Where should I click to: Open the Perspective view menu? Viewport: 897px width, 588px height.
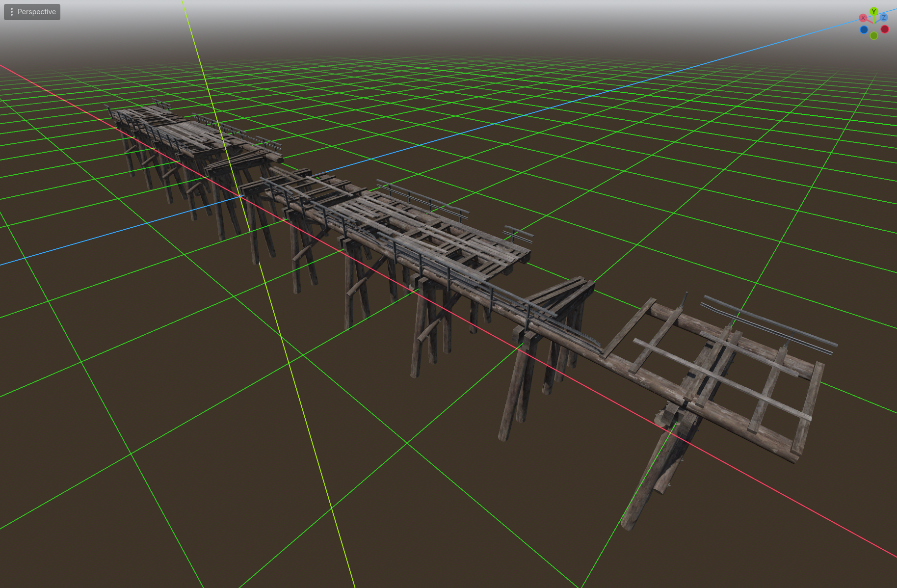pyautogui.click(x=32, y=12)
